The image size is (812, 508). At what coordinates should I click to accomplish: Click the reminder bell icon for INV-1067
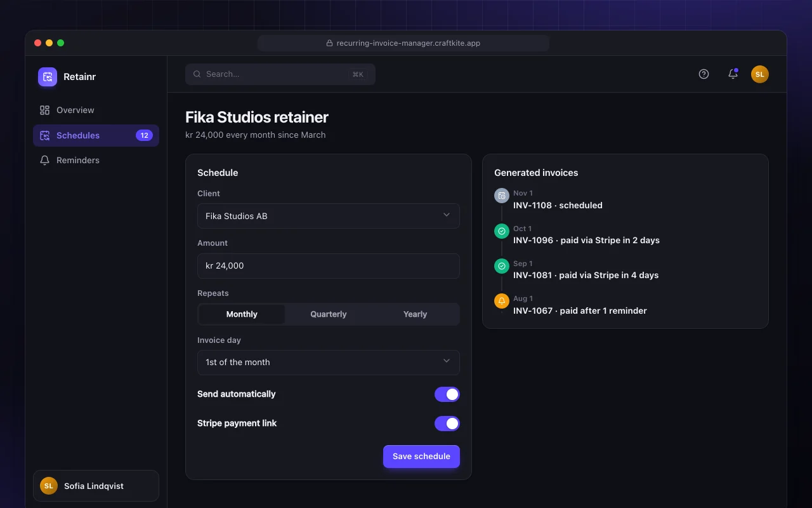pos(502,301)
